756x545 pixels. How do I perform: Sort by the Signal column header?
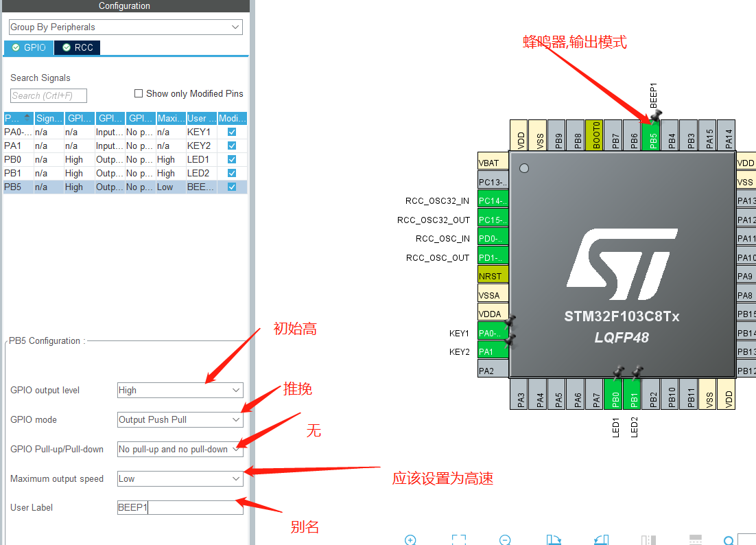coord(49,118)
